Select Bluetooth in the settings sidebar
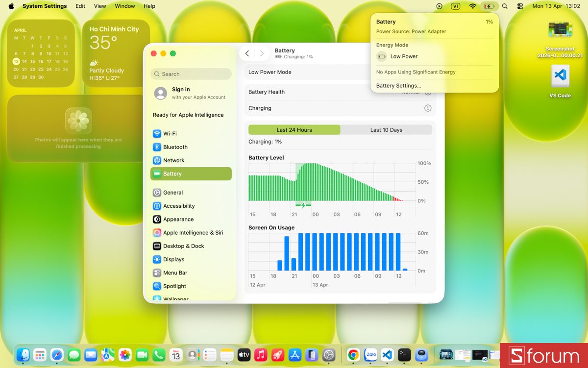The image size is (588, 368). tap(175, 147)
